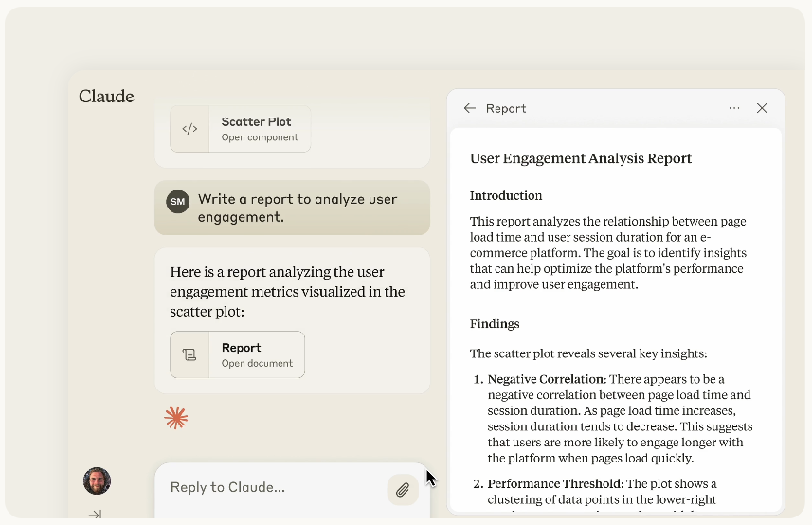Click the paperclip attach file icon

(403, 490)
